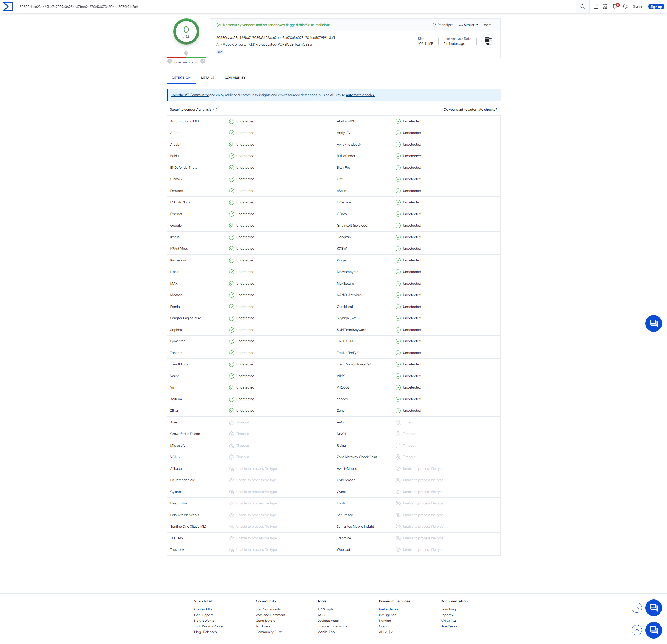The image size is (667, 644).
Task: Select the '2 minutes ago' analysis date
Action: [x=454, y=43]
